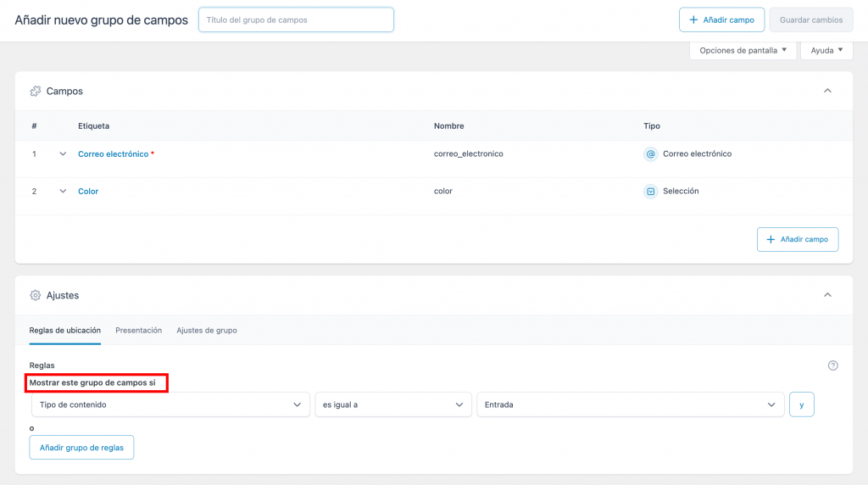Viewport: 868px width, 485px height.
Task: Open the Ayuda dropdown
Action: (x=826, y=50)
